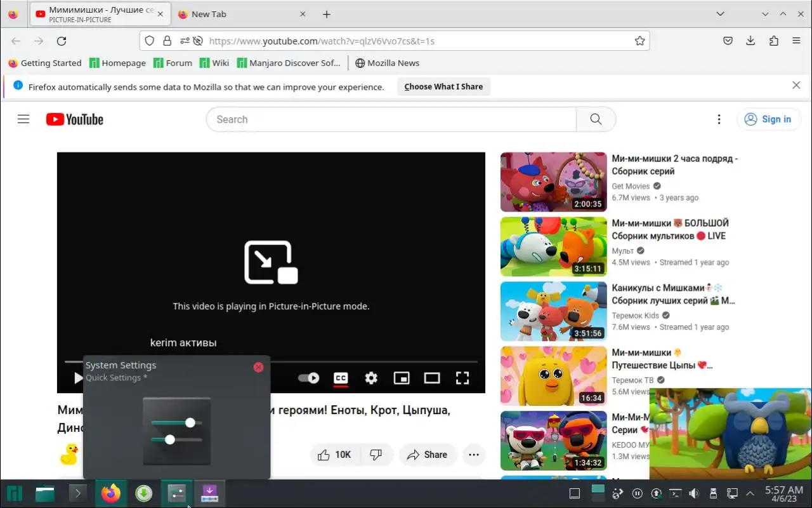Open the audio volume tray icon
Screen dimensions: 812x508
click(x=694, y=493)
